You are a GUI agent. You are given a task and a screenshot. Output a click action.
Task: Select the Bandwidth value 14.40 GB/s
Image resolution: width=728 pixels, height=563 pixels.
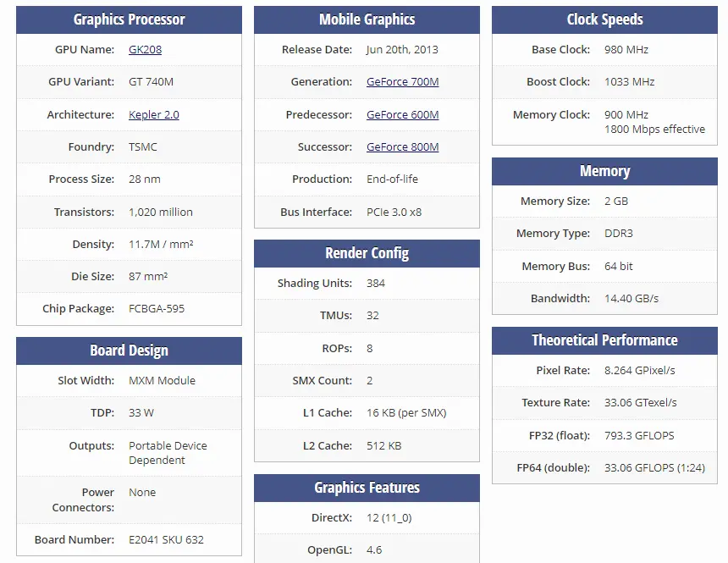(631, 298)
